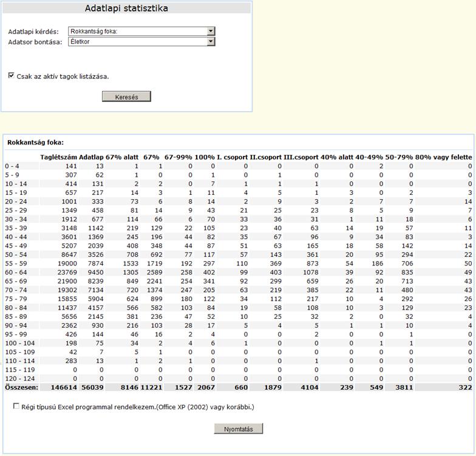Viewport: 476px width, 456px height.
Task: Select the '55 - 59' age row label
Action: [x=16, y=264]
